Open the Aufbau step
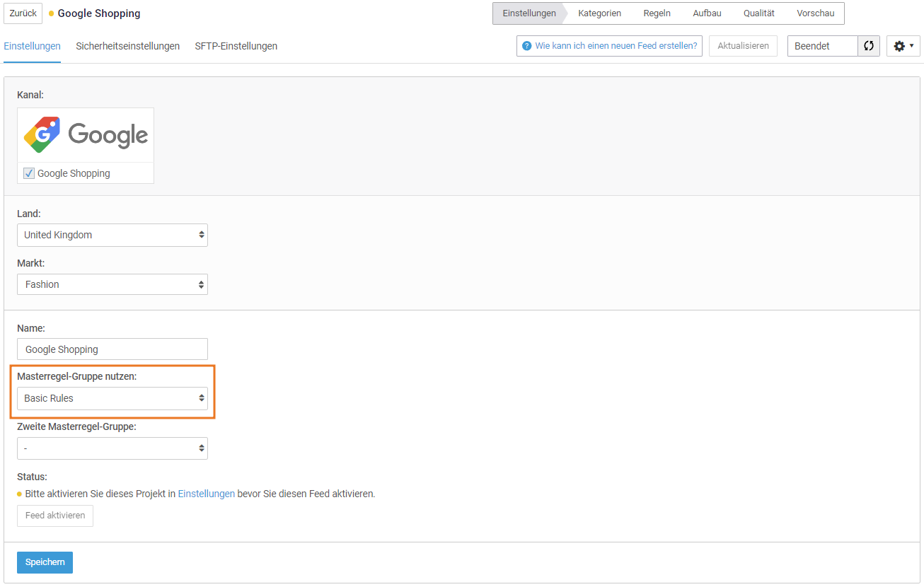Image resolution: width=924 pixels, height=587 pixels. (x=707, y=13)
